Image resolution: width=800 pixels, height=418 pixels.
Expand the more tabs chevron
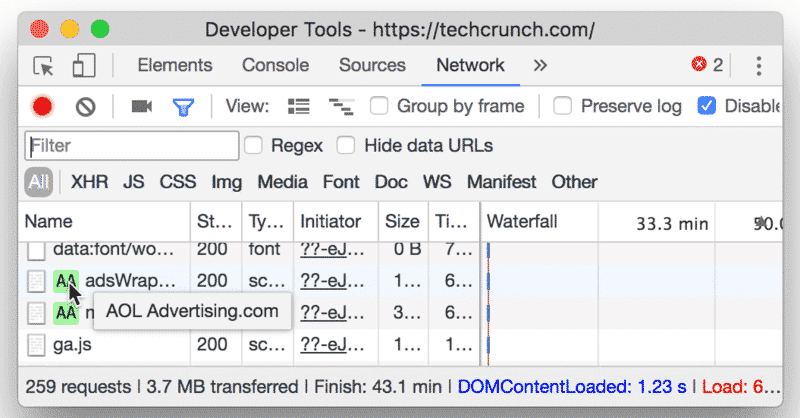pos(540,66)
